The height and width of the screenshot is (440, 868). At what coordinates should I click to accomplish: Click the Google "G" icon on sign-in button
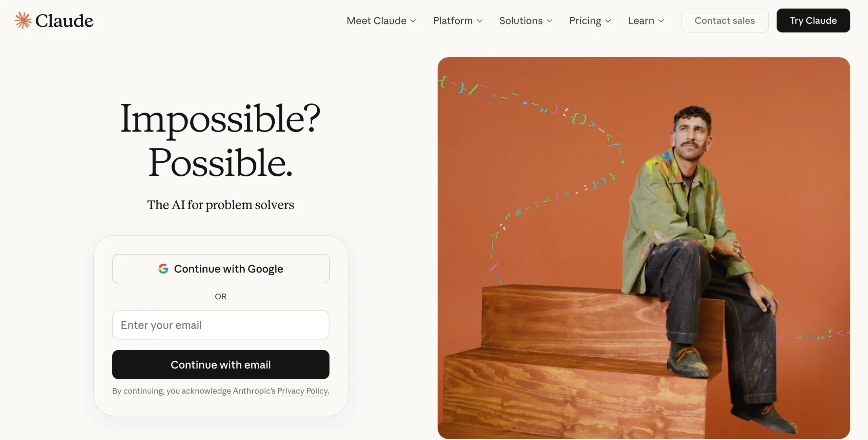tap(164, 268)
